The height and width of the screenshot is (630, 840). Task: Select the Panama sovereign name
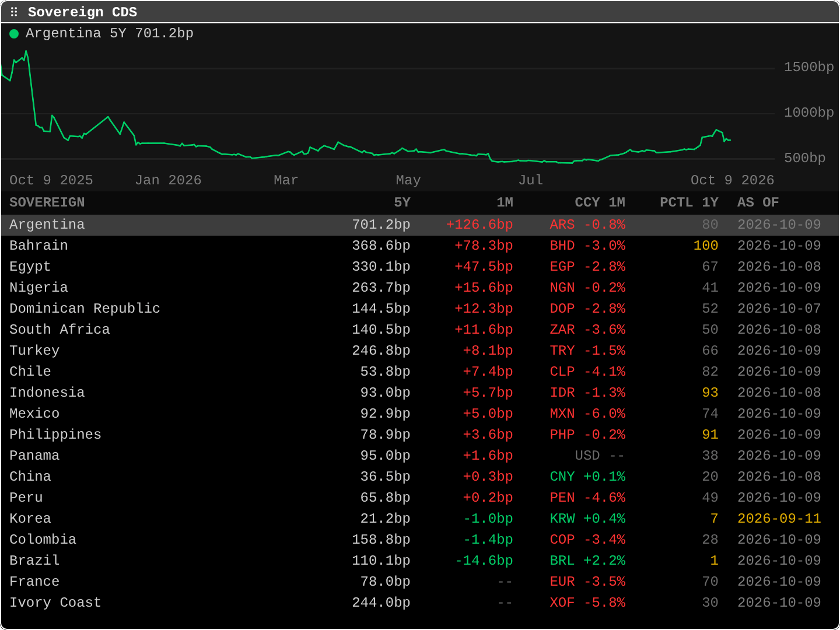tap(34, 456)
